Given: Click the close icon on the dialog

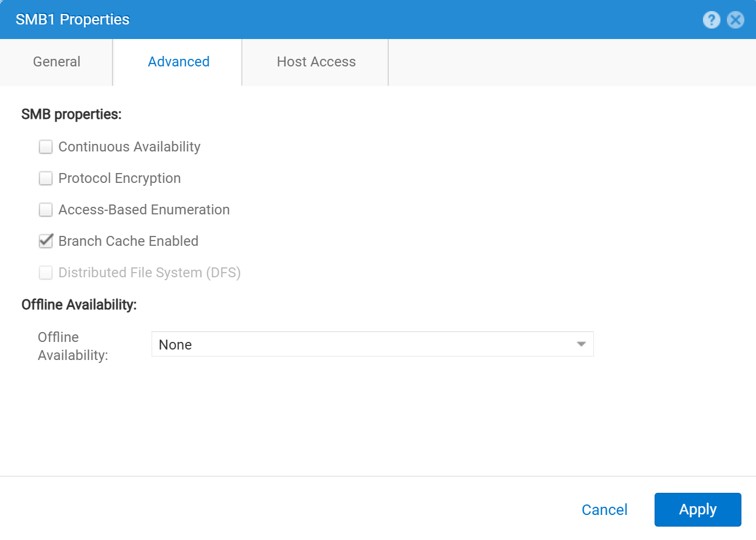Looking at the screenshot, I should point(735,19).
